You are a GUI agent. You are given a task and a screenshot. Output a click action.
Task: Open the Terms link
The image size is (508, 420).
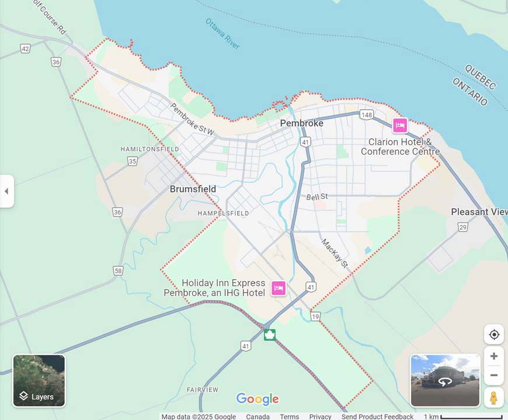click(x=289, y=416)
